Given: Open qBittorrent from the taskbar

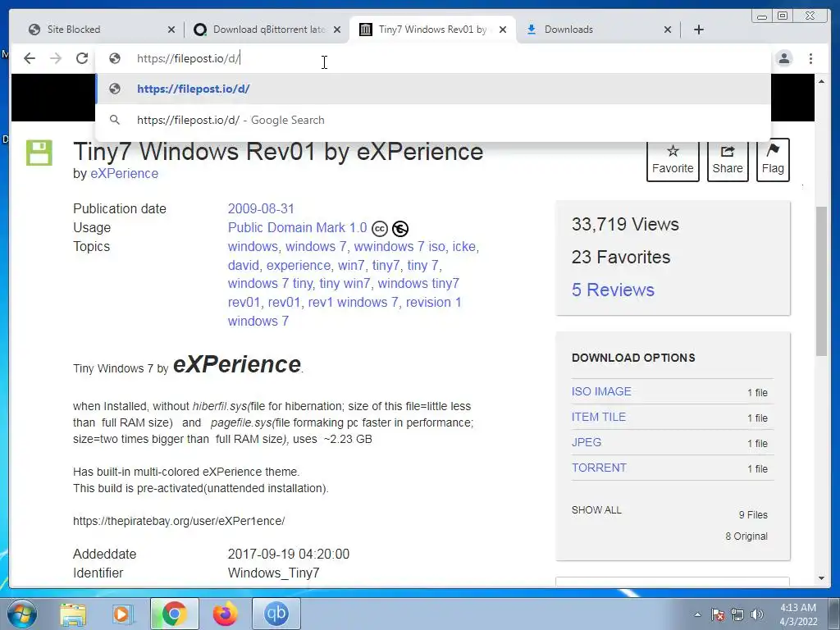Looking at the screenshot, I should pos(276,614).
